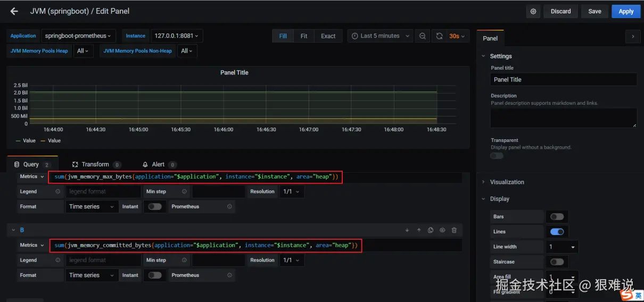Click the zoom out time range icon

(423, 36)
